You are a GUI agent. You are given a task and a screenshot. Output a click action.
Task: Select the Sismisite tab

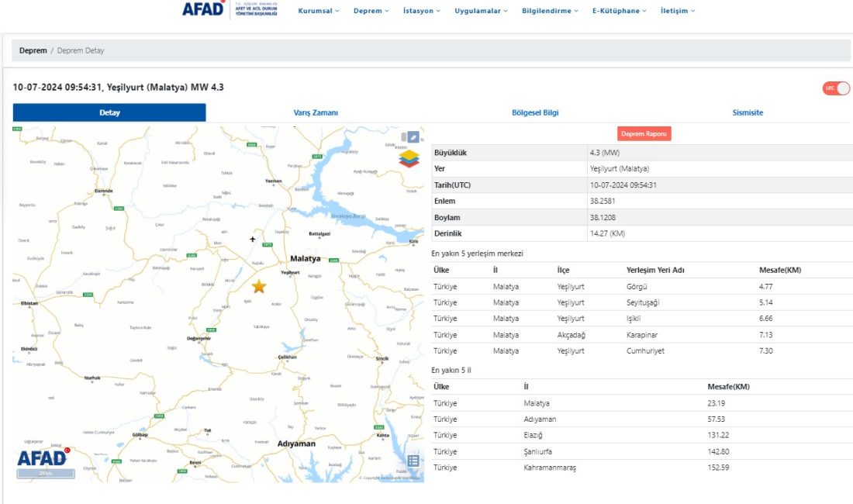tap(748, 112)
